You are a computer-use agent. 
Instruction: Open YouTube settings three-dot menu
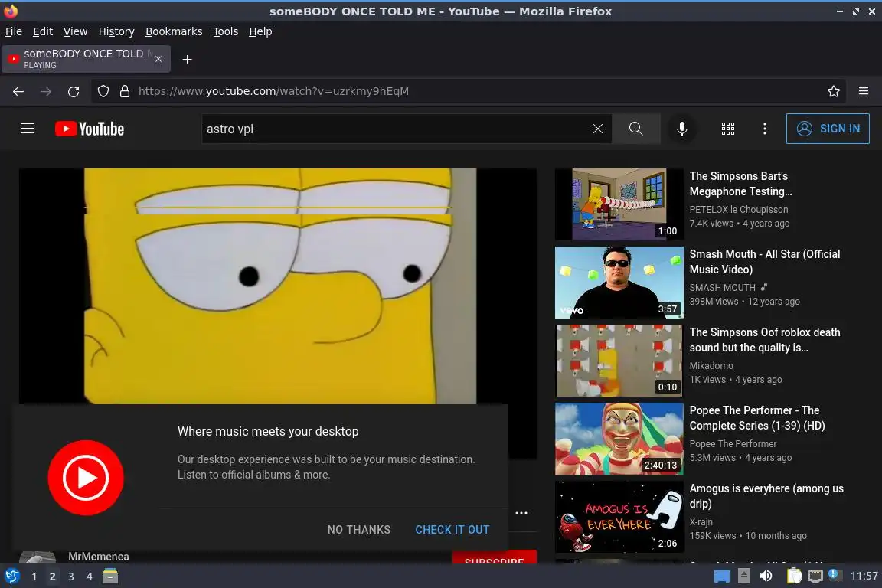click(764, 129)
